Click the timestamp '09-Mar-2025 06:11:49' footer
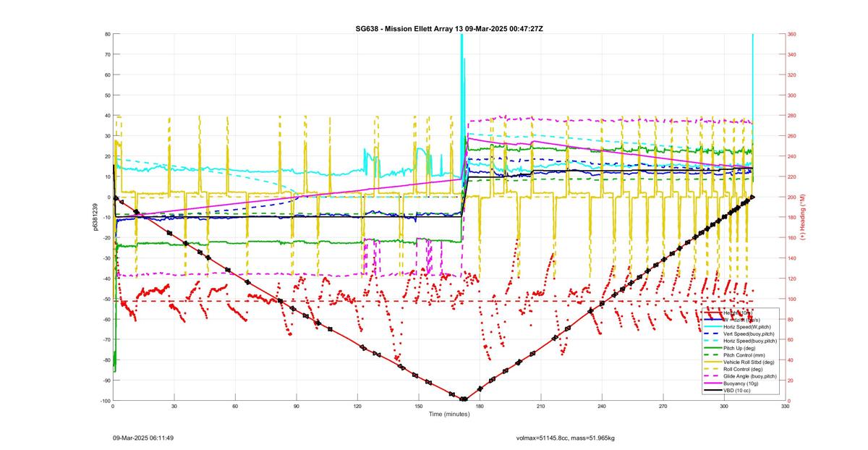868x450 pixels. click(143, 438)
